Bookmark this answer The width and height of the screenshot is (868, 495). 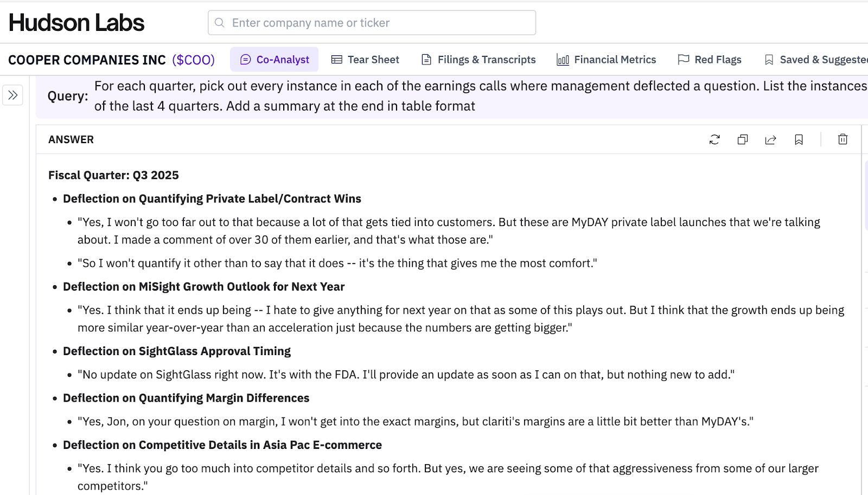tap(799, 140)
